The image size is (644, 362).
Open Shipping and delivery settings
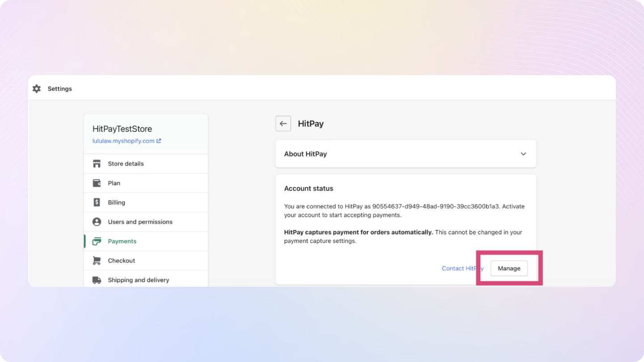tap(146, 280)
